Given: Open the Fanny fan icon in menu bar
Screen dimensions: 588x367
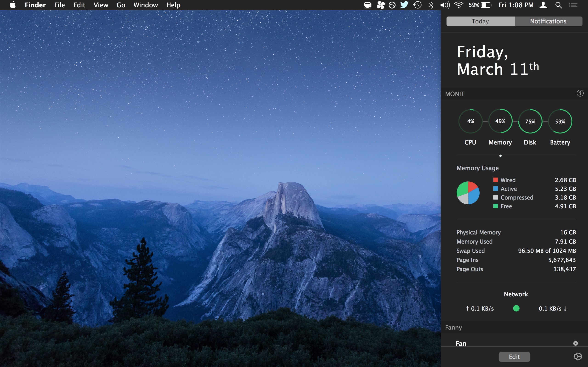Looking at the screenshot, I should [x=381, y=5].
